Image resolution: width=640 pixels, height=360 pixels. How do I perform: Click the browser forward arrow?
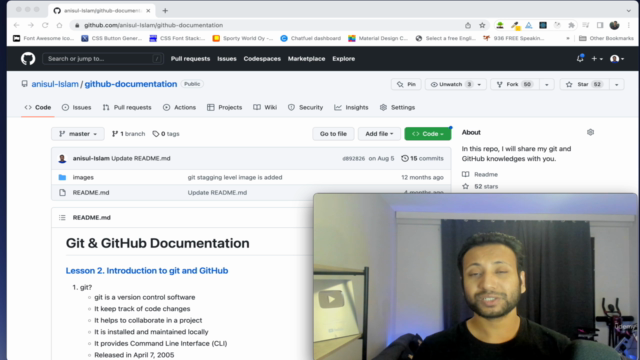coord(31,25)
